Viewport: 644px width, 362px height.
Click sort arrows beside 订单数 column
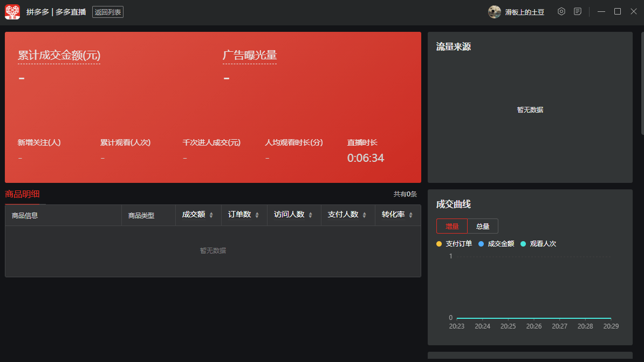[257, 215]
